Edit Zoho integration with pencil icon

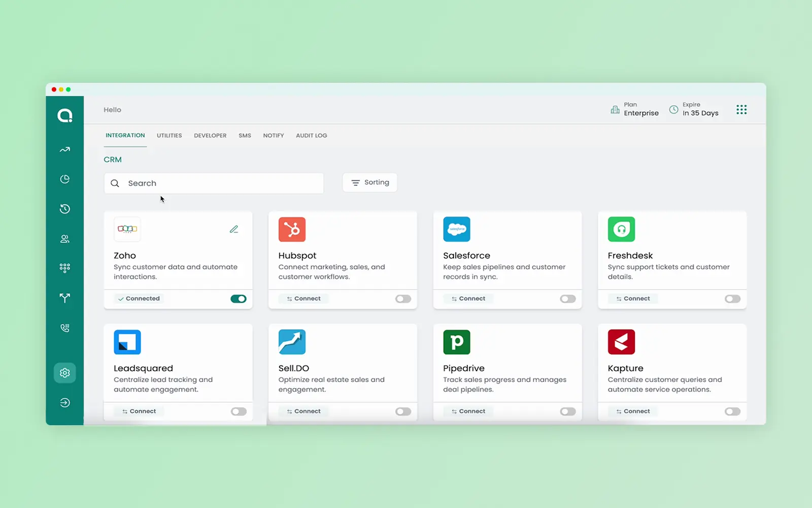[x=234, y=230]
